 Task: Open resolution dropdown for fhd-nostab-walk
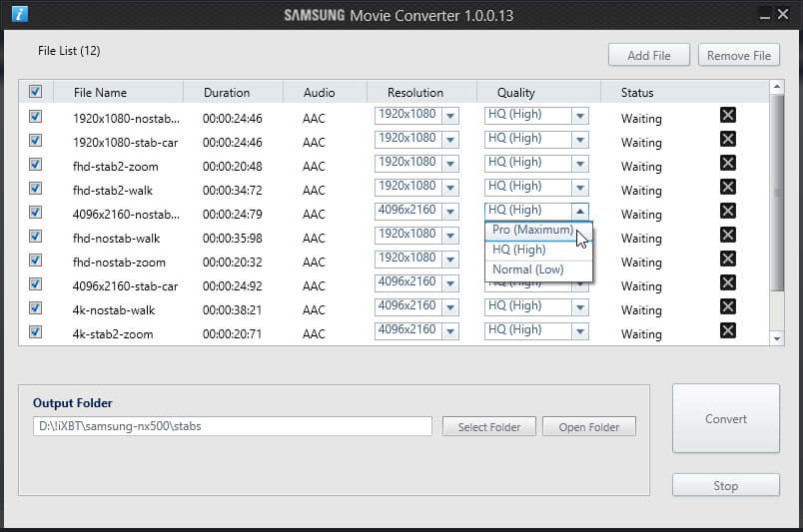click(450, 236)
